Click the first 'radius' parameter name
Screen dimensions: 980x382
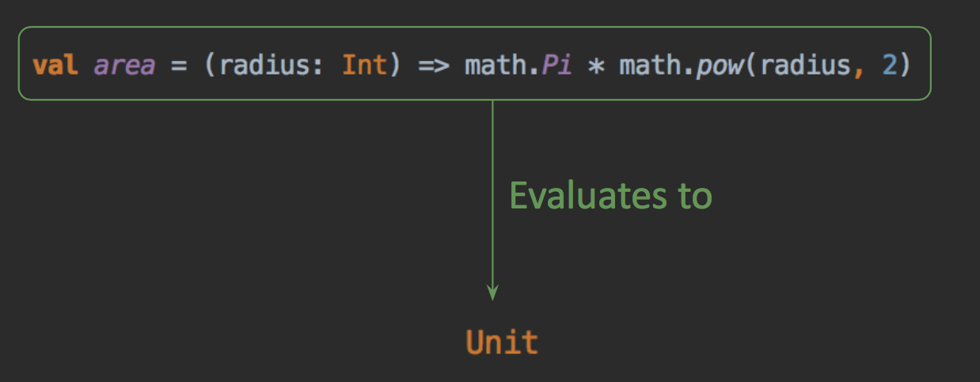[x=264, y=64]
